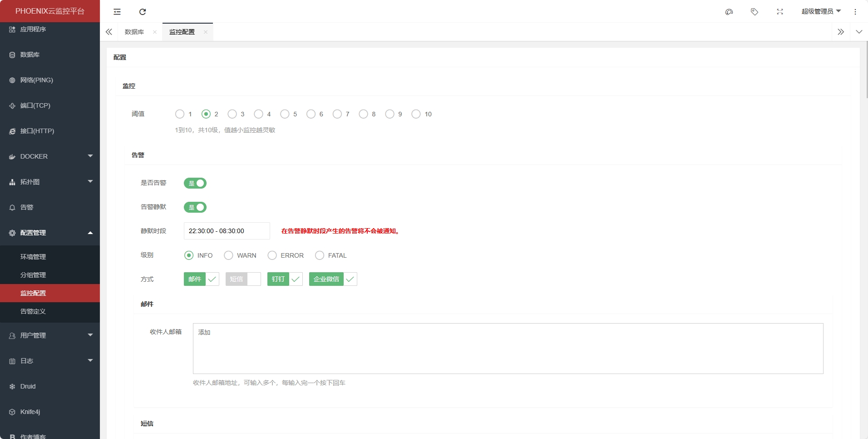This screenshot has width=868, height=439.
Task: Click the 应用程序 sidebar icon
Action: [x=12, y=29]
